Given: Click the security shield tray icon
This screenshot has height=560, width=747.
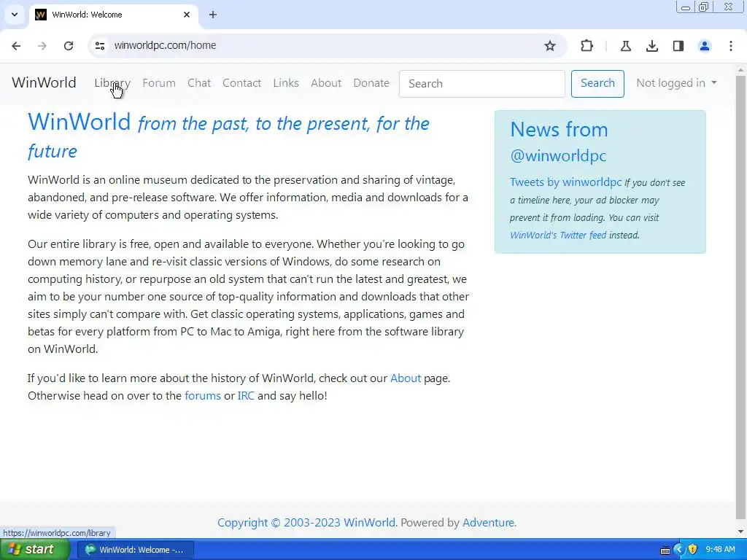Looking at the screenshot, I should tap(693, 550).
